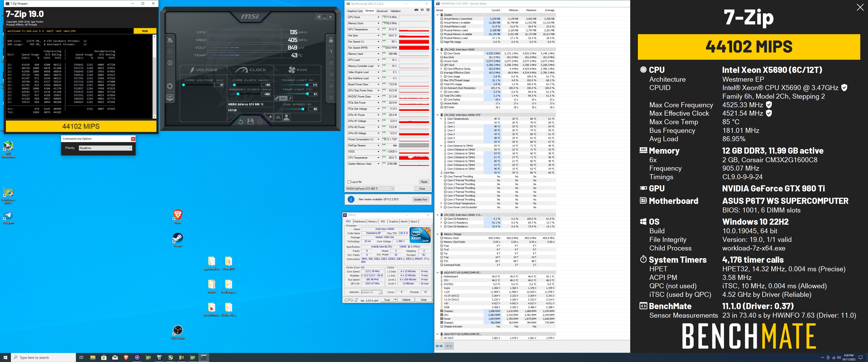This screenshot has height=362, width=868.
Task: Switch to CPU-Z Bench tab
Action: pos(404,222)
